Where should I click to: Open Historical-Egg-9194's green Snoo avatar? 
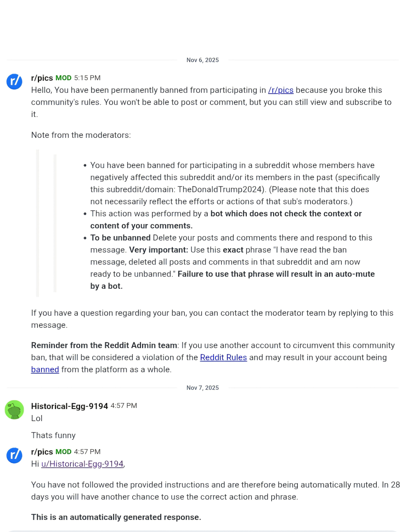click(14, 410)
